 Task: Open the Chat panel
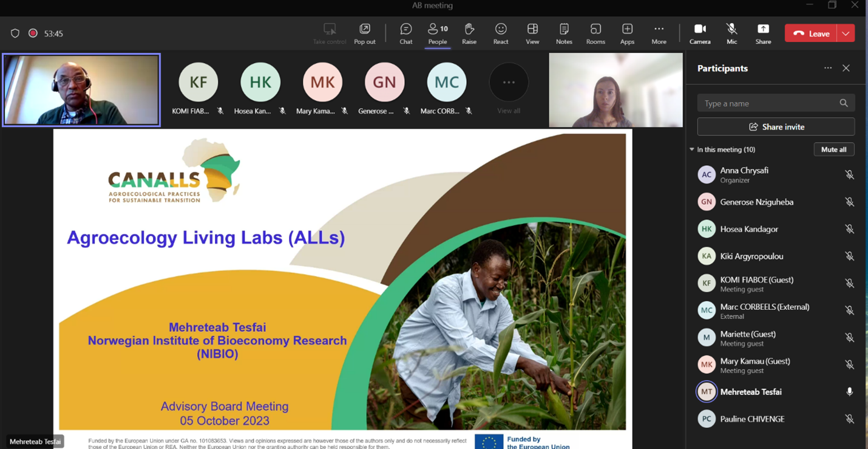(x=406, y=33)
